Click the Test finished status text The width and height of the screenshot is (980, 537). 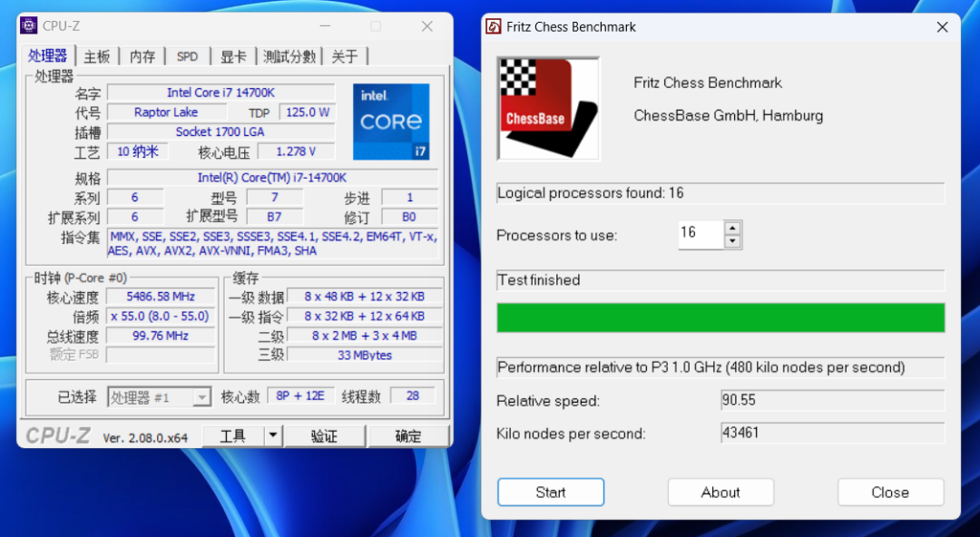[539, 280]
